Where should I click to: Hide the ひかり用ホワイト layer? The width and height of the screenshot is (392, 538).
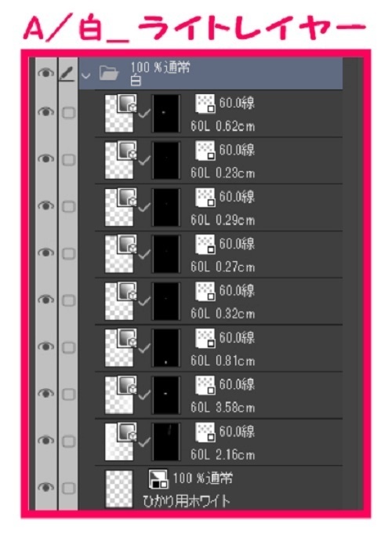point(46,487)
